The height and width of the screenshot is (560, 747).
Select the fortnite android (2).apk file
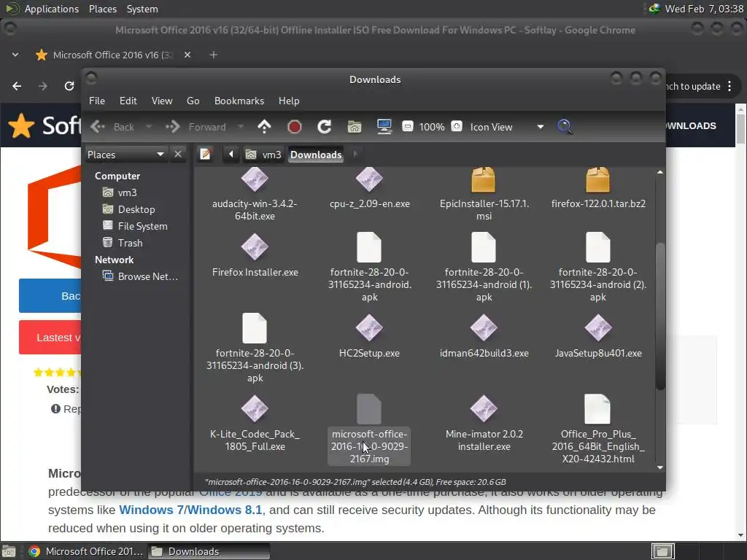tap(598, 268)
